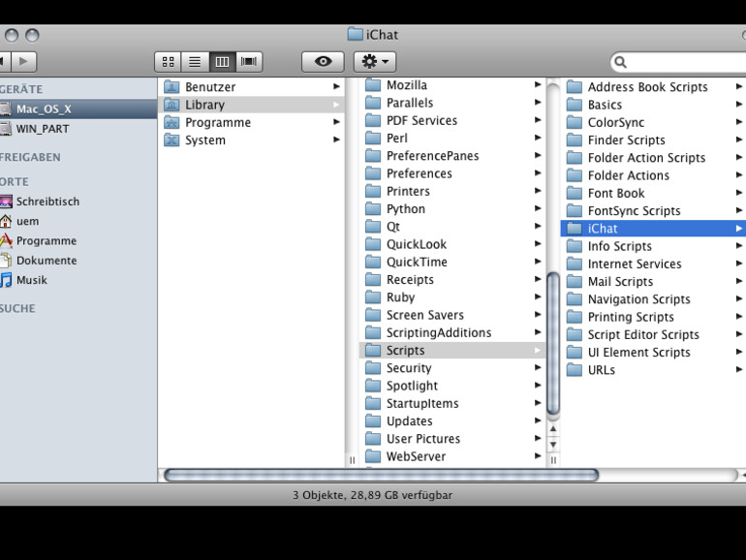Image resolution: width=746 pixels, height=560 pixels.
Task: Select the PDF Services folder
Action: click(452, 120)
